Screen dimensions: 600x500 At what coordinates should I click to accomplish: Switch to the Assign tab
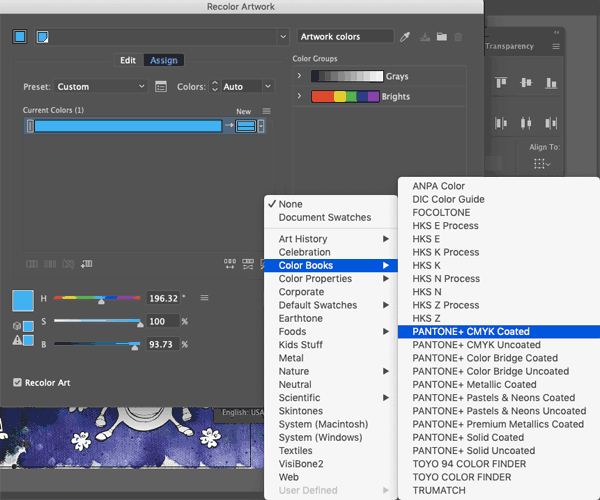[x=164, y=60]
